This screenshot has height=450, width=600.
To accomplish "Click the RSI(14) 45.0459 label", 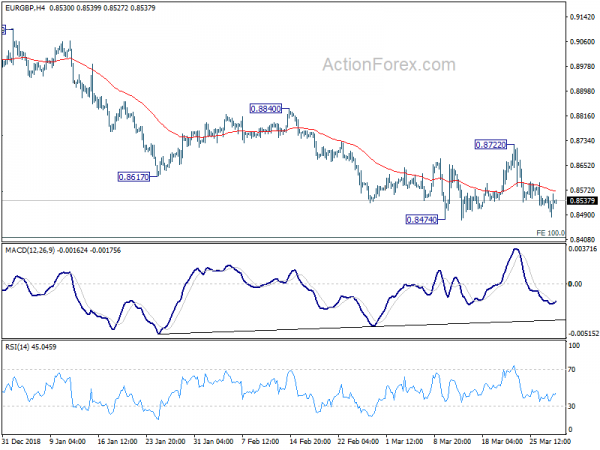I will pyautogui.click(x=31, y=347).
